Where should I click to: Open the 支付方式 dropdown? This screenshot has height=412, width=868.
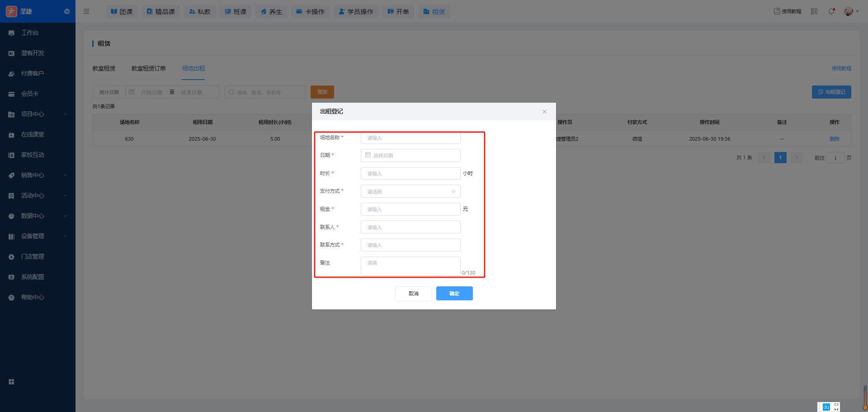click(x=410, y=191)
